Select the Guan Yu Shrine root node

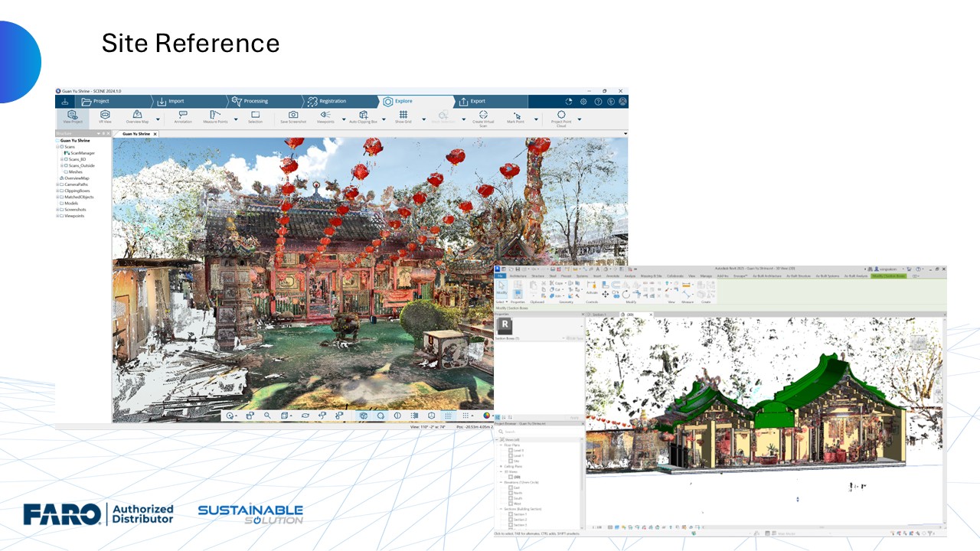coord(73,141)
